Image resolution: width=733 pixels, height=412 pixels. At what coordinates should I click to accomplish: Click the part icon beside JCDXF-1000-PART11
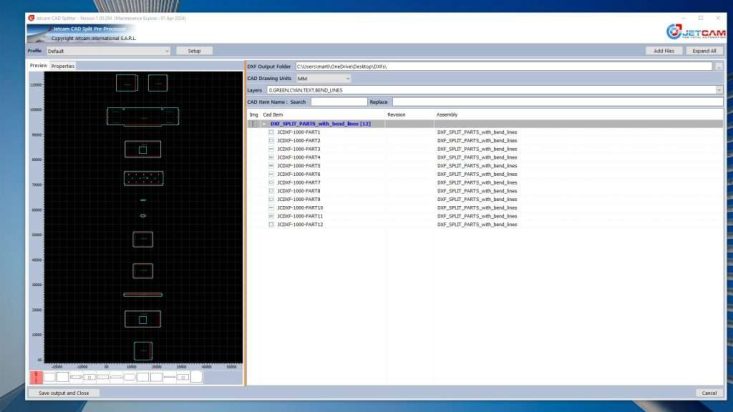coord(271,216)
